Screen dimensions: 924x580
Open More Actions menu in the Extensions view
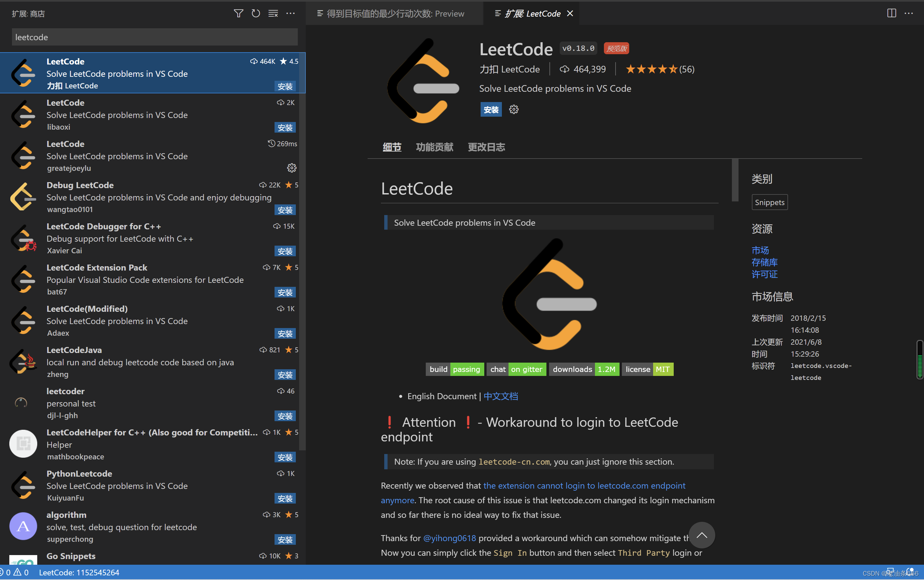pos(290,13)
